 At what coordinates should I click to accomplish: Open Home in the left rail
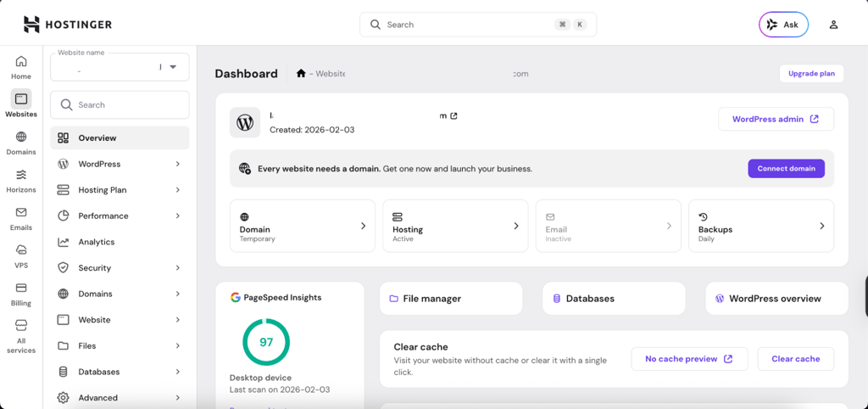pyautogui.click(x=21, y=68)
